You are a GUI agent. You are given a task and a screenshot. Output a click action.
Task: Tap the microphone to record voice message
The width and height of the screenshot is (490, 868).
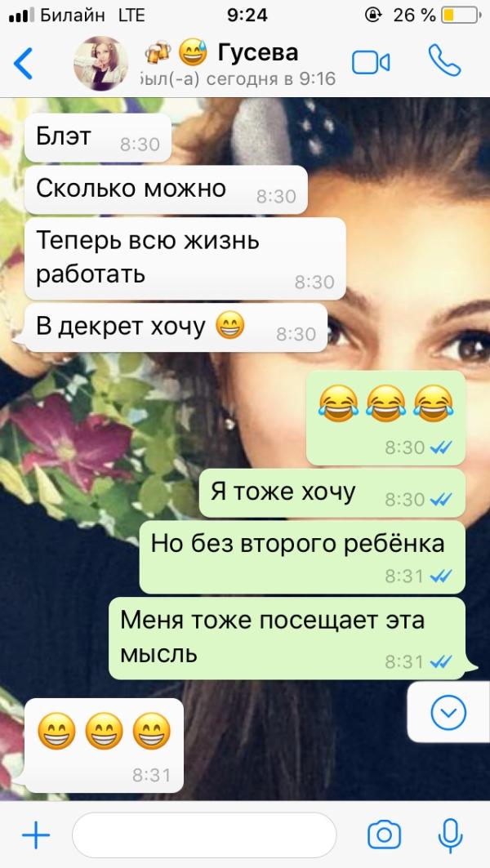click(x=450, y=835)
